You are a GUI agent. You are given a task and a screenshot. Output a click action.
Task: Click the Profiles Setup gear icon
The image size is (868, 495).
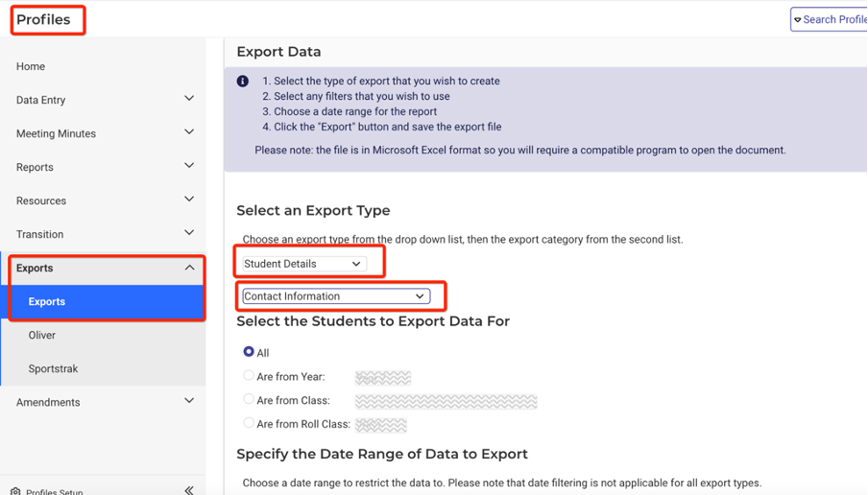point(15,491)
